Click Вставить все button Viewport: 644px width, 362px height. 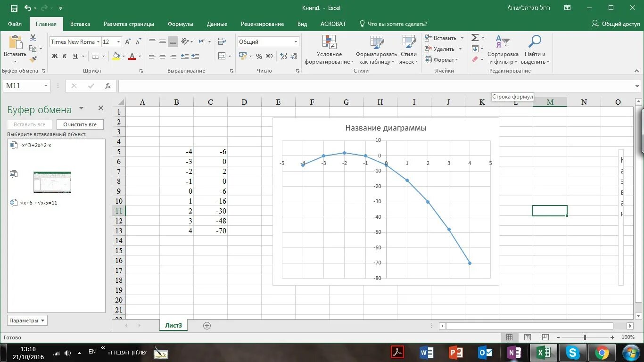point(30,124)
